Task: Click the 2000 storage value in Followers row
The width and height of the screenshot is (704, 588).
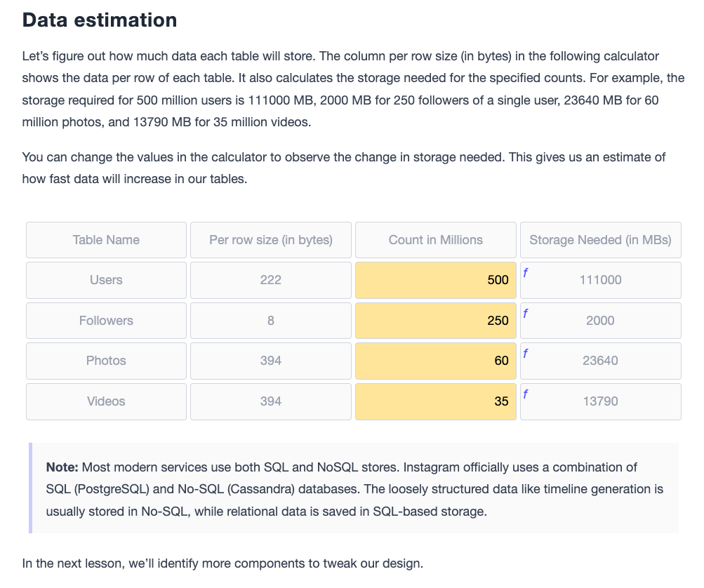Action: 601,321
